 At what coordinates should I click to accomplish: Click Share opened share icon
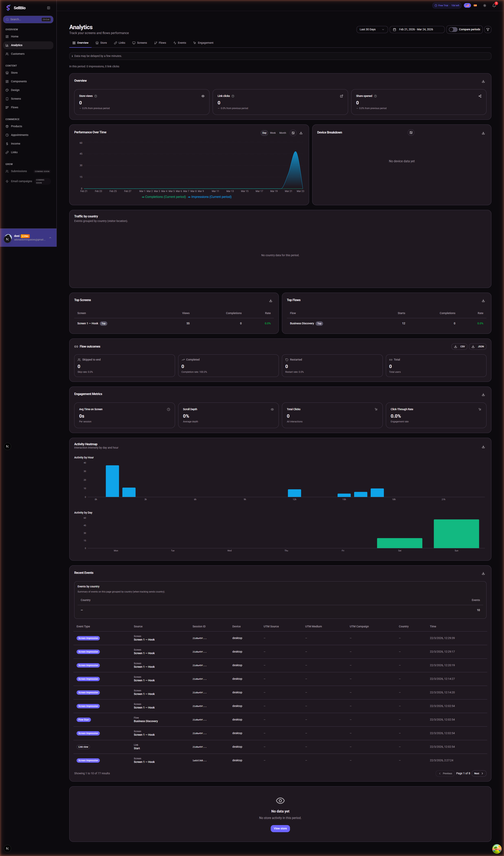[x=480, y=96]
